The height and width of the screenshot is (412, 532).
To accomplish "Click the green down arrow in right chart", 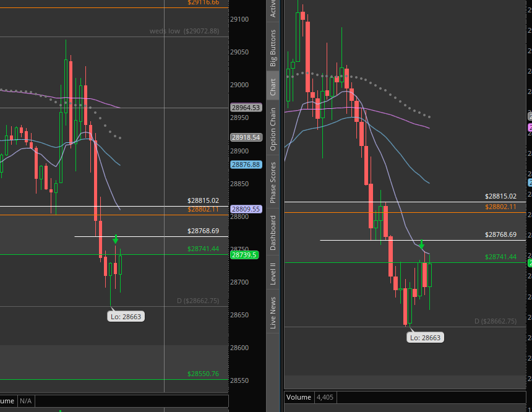I will tap(421, 244).
